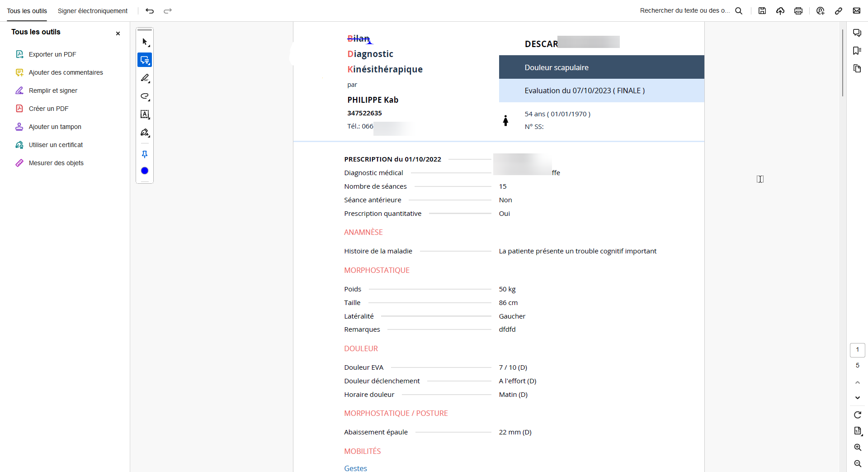The height and width of the screenshot is (472, 868).
Task: Pin the floating toolbar
Action: click(145, 154)
